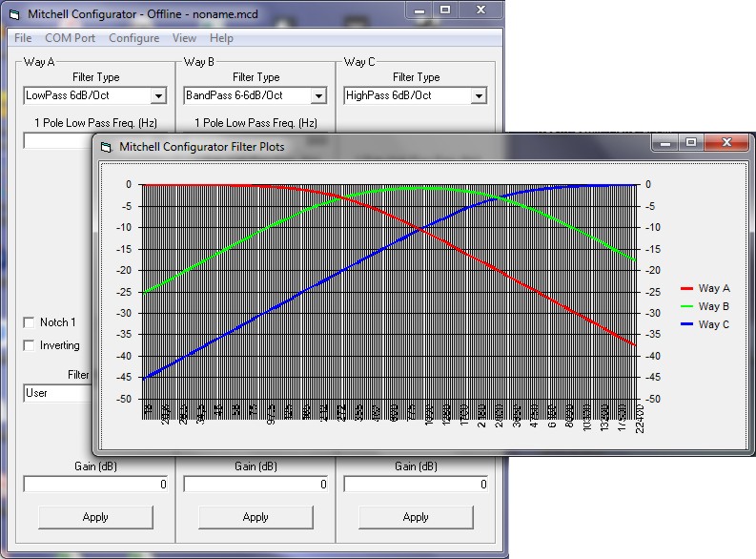This screenshot has height=559, width=756.
Task: Click the blue Way C legend swatch
Action: (686, 324)
